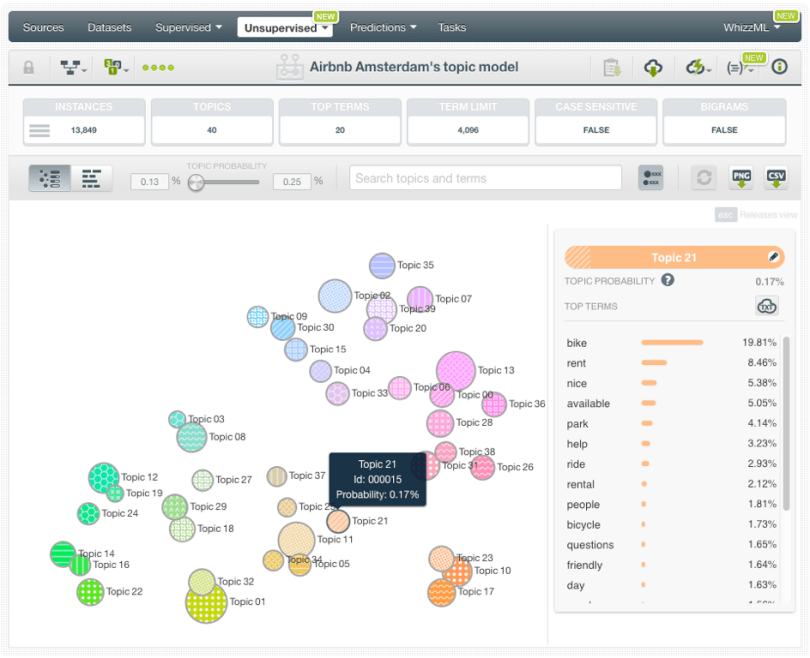The height and width of the screenshot is (658, 810).
Task: Open the Tasks tab
Action: point(452,27)
